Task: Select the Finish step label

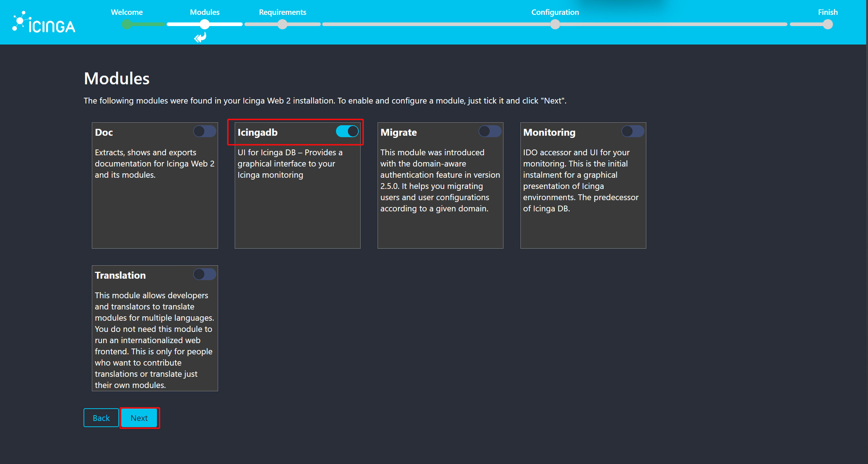Action: (x=828, y=12)
